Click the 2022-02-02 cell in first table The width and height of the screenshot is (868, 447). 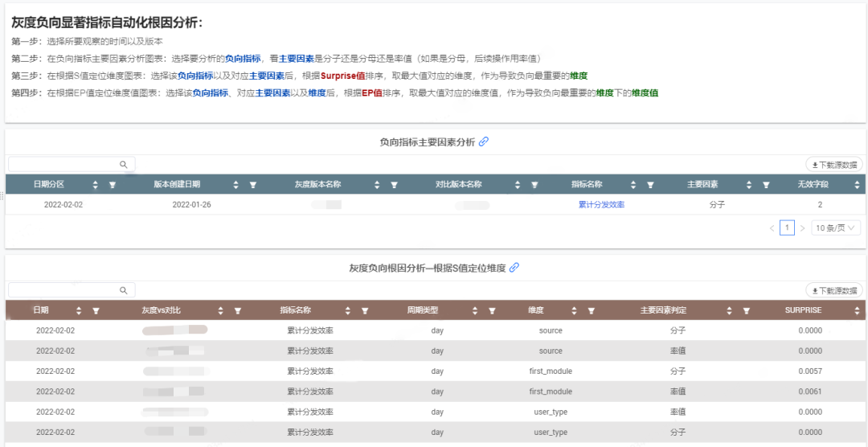point(63,205)
